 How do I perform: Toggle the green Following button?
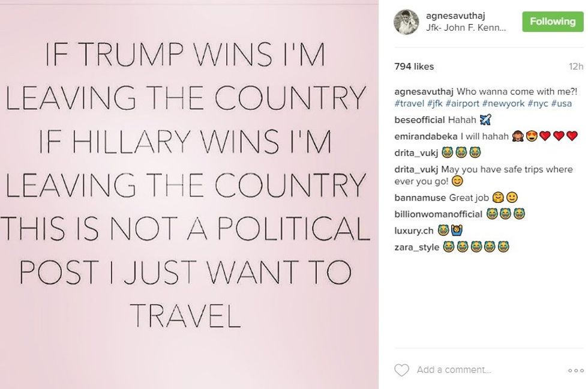[553, 22]
